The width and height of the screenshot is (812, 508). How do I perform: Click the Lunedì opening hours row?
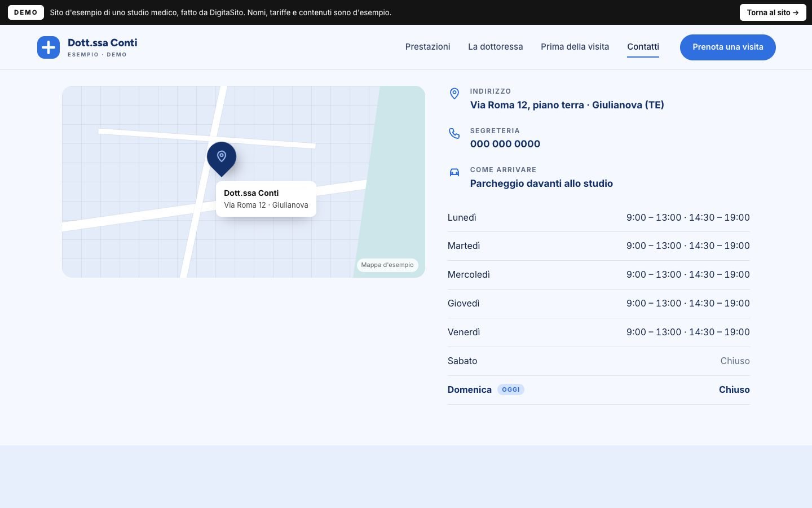599,217
